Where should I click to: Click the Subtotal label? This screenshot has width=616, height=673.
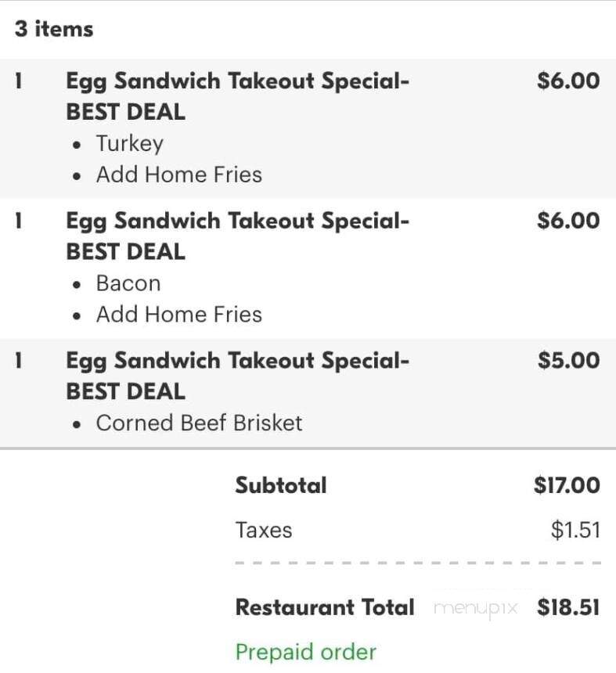pos(281,485)
